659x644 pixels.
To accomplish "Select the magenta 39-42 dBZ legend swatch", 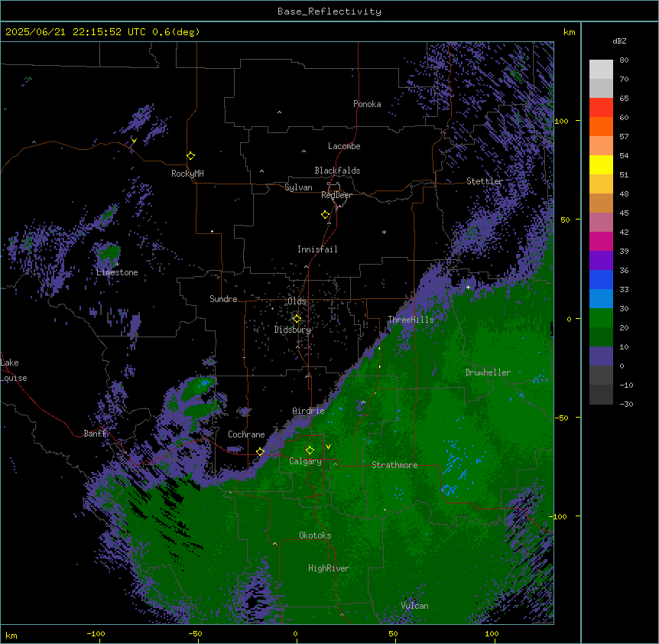I will point(601,241).
